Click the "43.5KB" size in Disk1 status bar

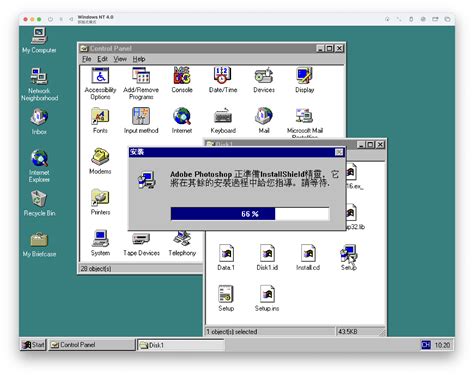pos(348,332)
